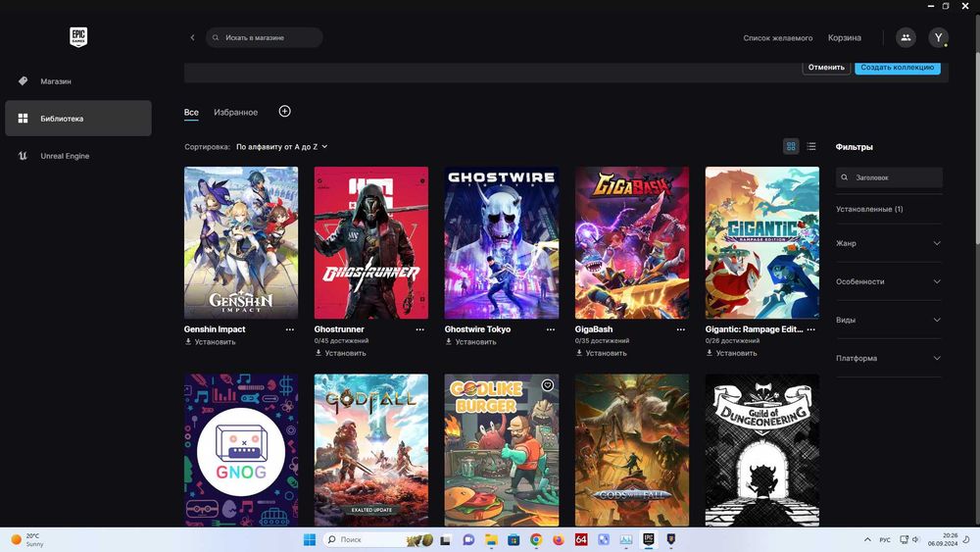Open the Godfall game cover
This screenshot has height=552, width=980.
(371, 450)
